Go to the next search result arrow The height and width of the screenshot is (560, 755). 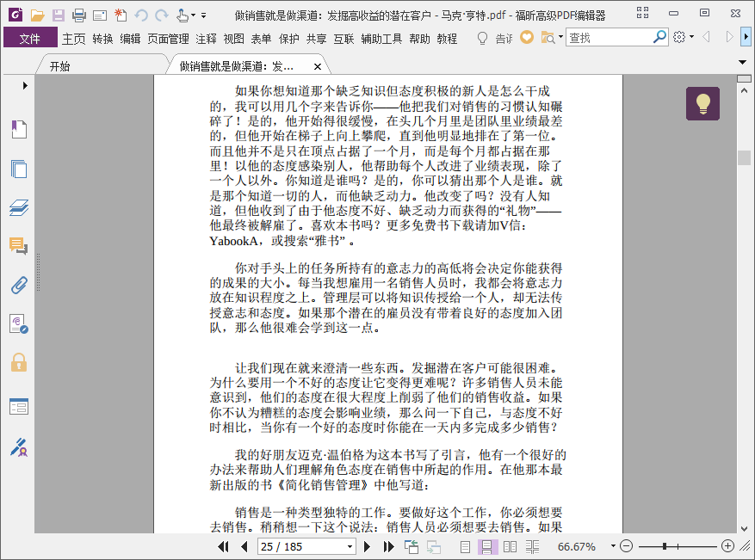pos(729,37)
